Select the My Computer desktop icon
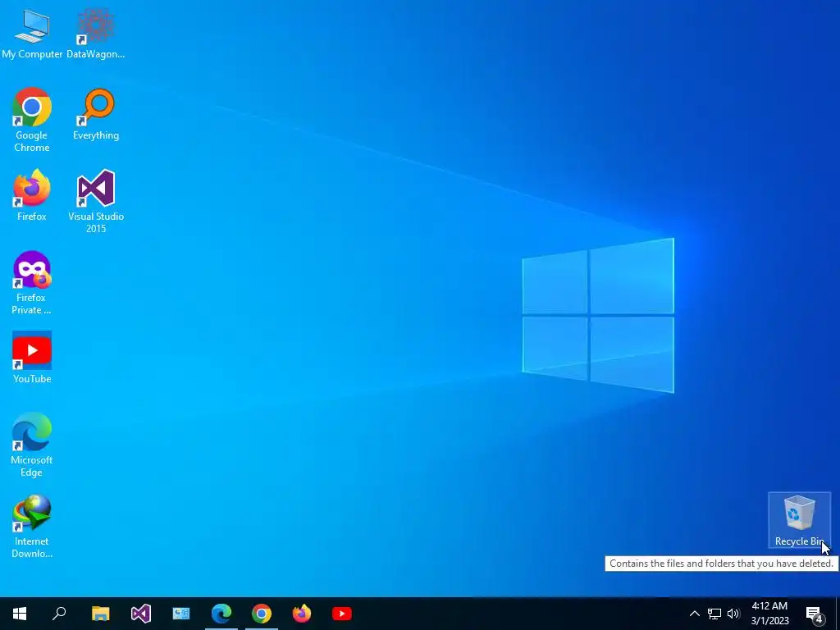 tap(32, 33)
